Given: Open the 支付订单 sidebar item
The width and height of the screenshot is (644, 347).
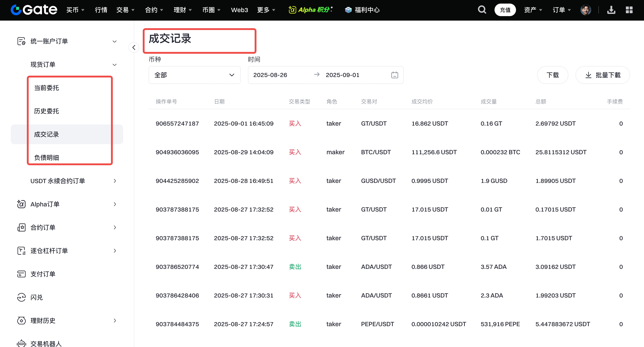Looking at the screenshot, I should (43, 274).
